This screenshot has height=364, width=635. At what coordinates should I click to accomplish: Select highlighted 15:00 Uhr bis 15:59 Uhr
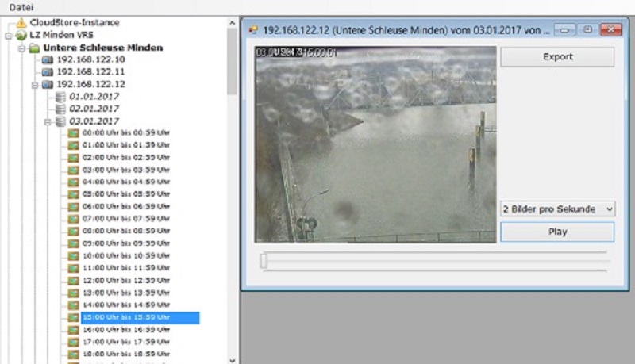click(x=140, y=317)
